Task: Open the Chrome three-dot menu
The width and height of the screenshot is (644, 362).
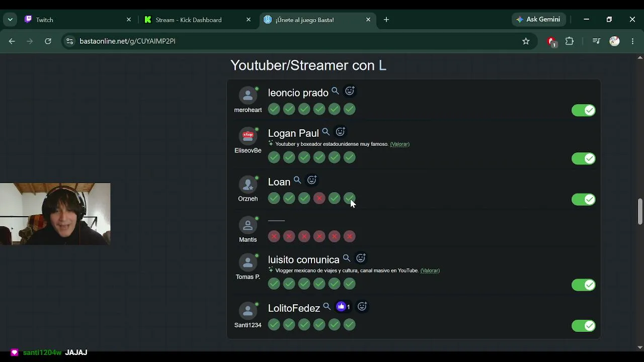Action: click(x=632, y=41)
